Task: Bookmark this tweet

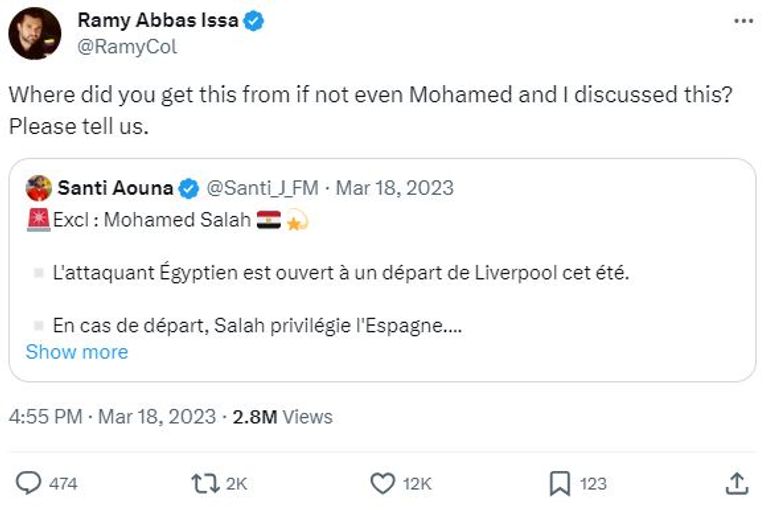Action: (560, 483)
